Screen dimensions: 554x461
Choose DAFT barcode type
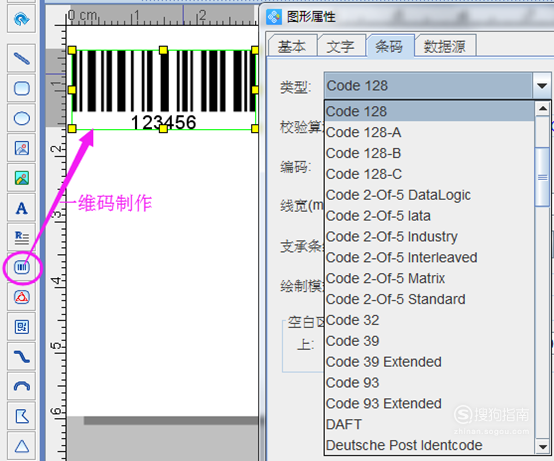click(x=429, y=424)
